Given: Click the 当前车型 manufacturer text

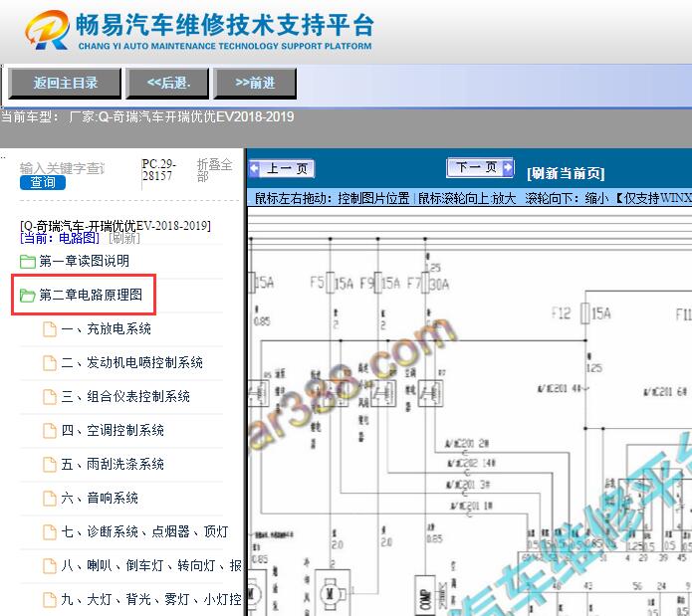Looking at the screenshot, I should coord(147,116).
